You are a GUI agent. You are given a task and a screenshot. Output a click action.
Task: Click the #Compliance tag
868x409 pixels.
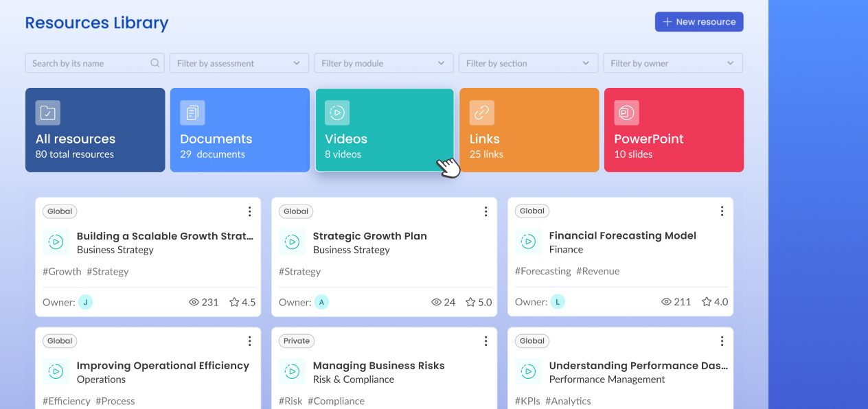click(x=336, y=401)
